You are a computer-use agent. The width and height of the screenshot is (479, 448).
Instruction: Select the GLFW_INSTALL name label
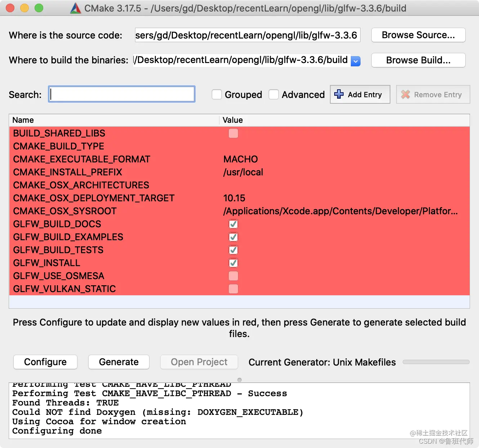(x=46, y=263)
